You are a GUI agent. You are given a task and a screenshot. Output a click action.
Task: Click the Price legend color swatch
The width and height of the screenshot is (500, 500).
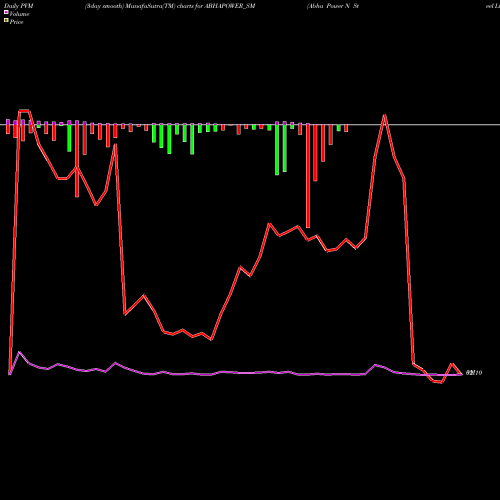tap(6, 20)
